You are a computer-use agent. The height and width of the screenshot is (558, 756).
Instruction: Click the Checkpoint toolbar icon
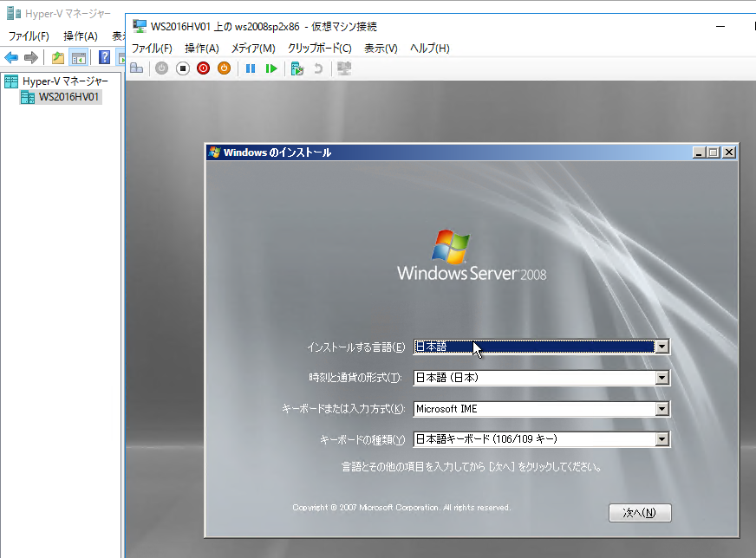click(x=297, y=68)
